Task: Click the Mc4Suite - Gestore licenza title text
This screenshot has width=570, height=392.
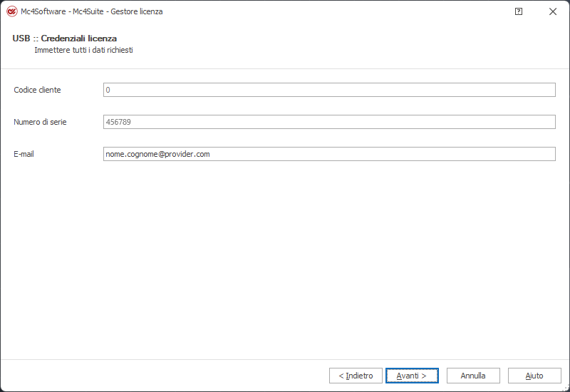Action: tap(118, 11)
